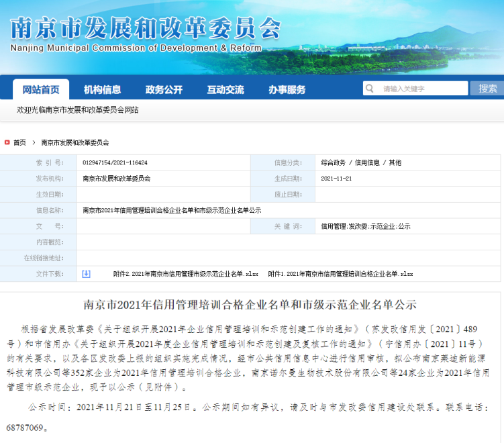Viewport: 504px width, 443px height.
Task: Click the file download arrow icon
Action: (86, 274)
